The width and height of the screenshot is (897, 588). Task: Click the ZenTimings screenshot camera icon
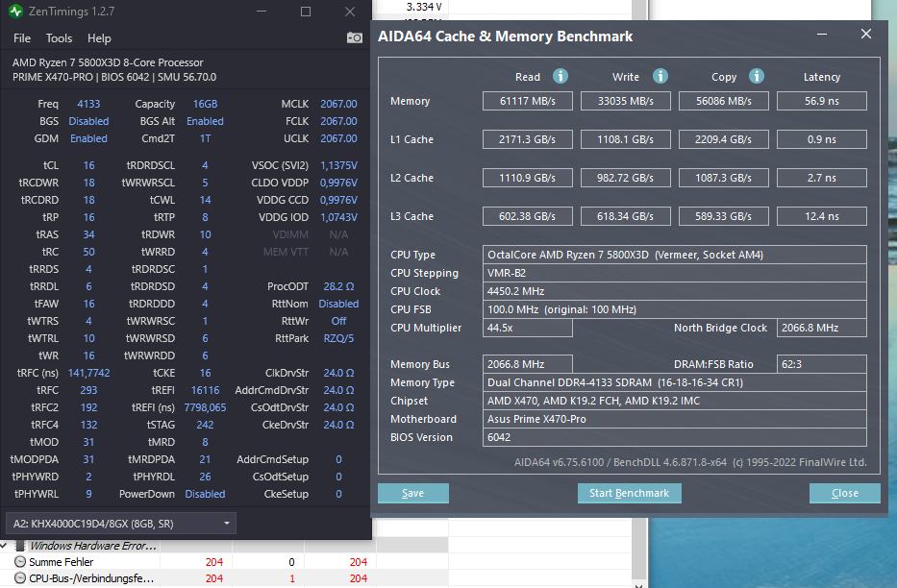click(354, 37)
